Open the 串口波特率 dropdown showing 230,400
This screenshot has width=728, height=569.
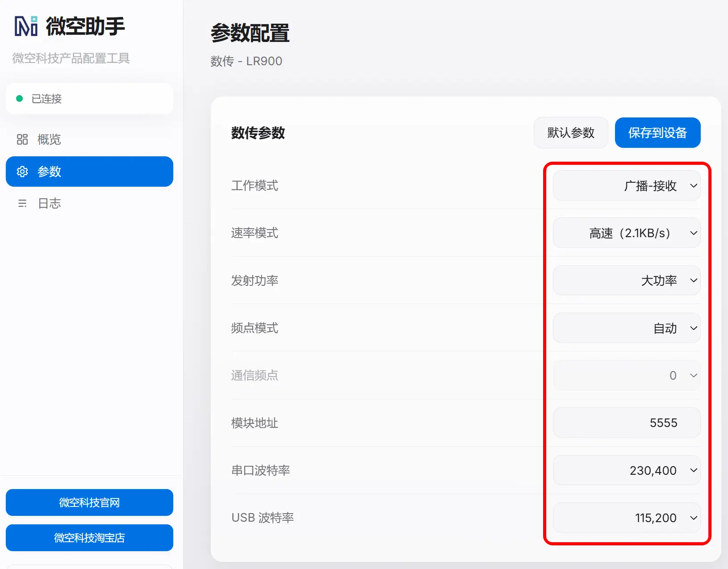pyautogui.click(x=627, y=470)
